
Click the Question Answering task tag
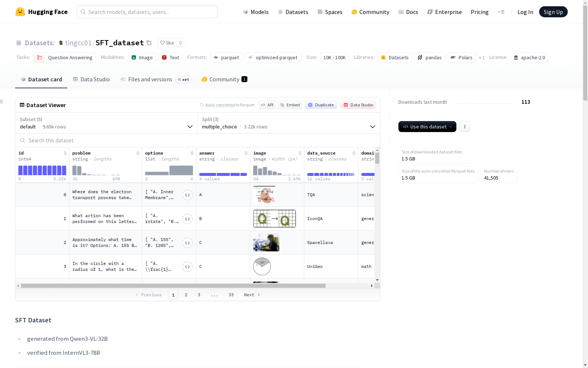point(65,57)
